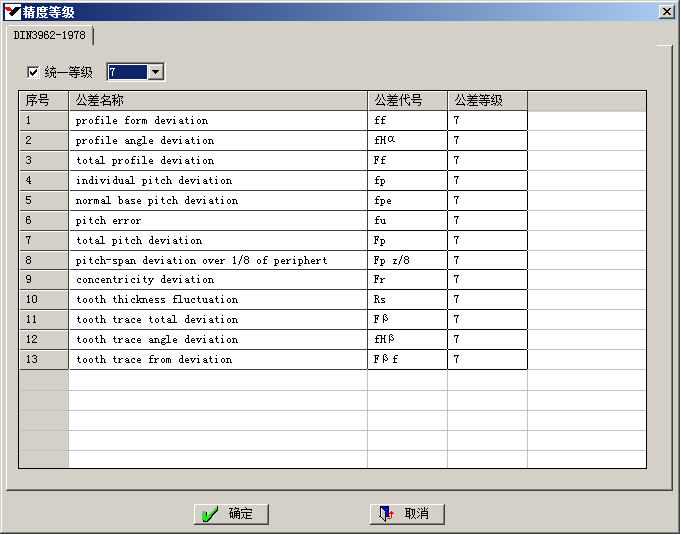The width and height of the screenshot is (681, 535).
Task: Click the 公差等级 column header
Action: pyautogui.click(x=487, y=100)
